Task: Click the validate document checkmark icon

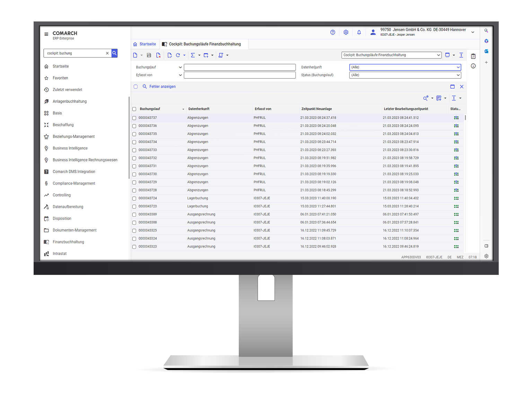Action: [169, 55]
